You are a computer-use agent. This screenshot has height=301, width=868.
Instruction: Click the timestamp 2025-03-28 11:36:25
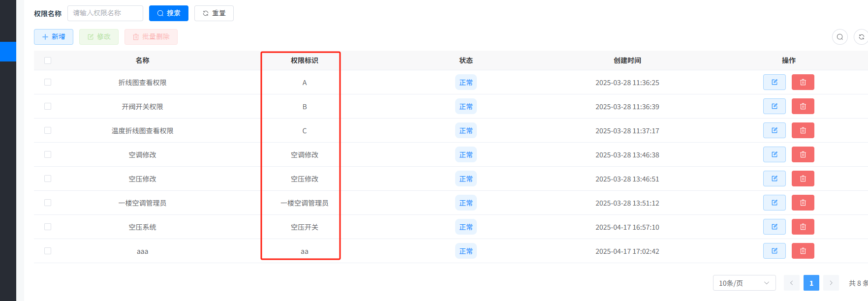click(627, 83)
